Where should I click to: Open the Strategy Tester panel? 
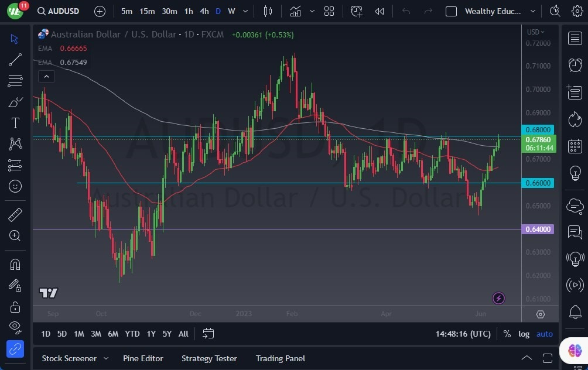pyautogui.click(x=209, y=358)
